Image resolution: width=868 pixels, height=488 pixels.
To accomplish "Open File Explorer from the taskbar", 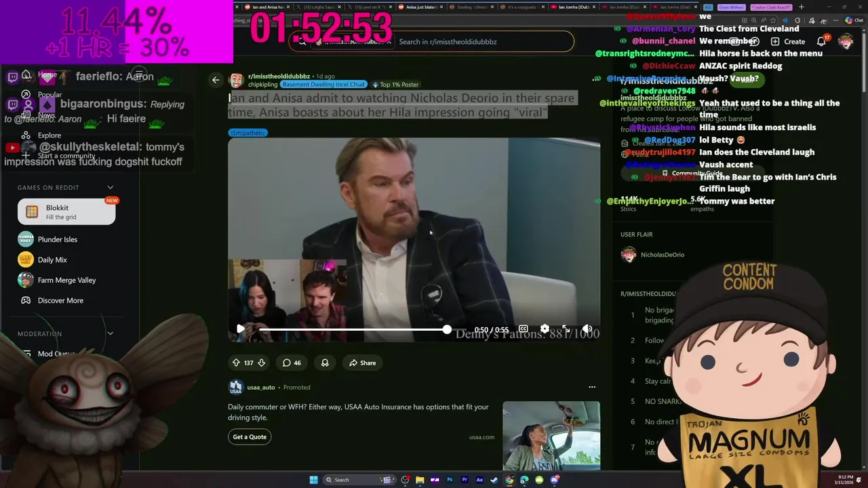I will click(x=420, y=480).
